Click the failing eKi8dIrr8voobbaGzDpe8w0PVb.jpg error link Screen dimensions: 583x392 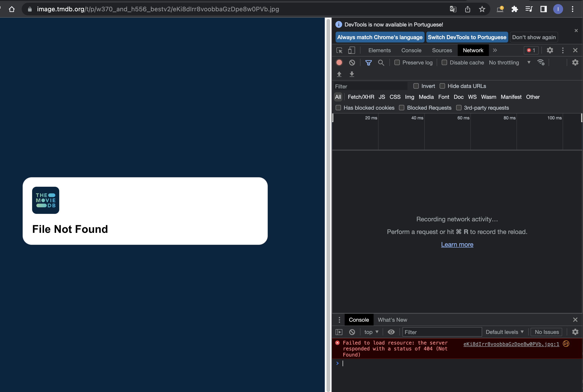[x=511, y=344]
